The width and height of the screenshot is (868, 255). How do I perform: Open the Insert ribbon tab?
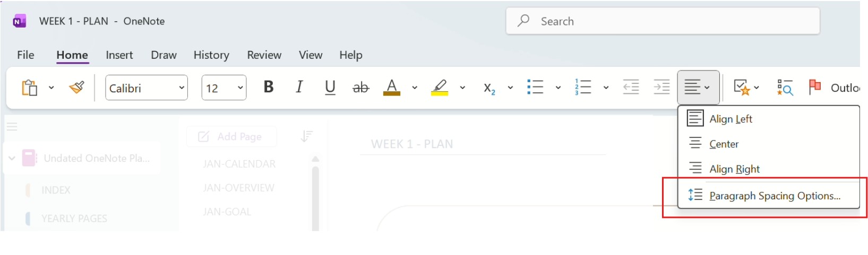click(119, 55)
